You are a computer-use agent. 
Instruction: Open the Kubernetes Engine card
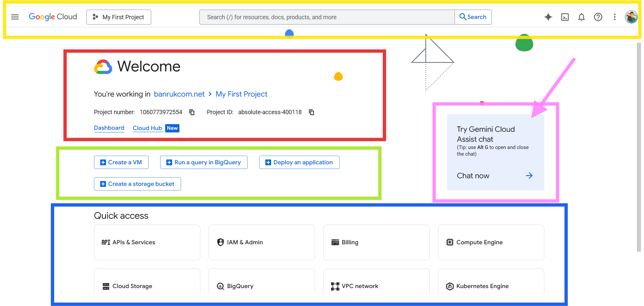pos(491,281)
